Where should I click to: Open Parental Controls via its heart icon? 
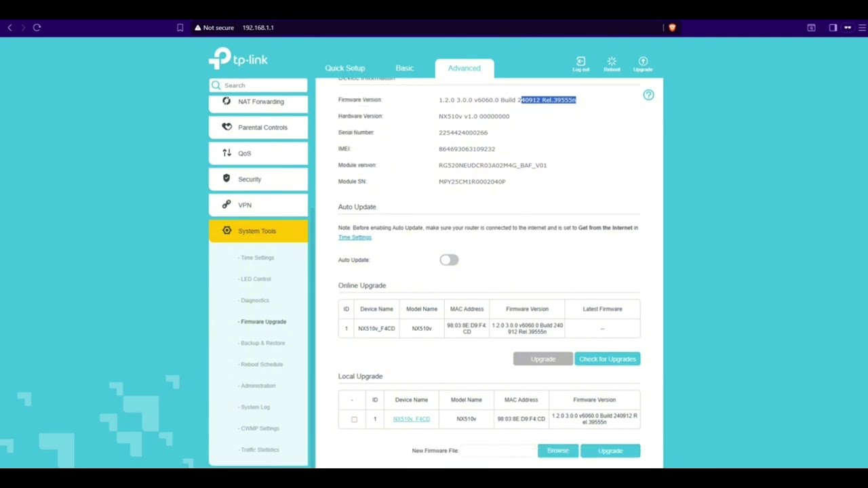point(226,127)
